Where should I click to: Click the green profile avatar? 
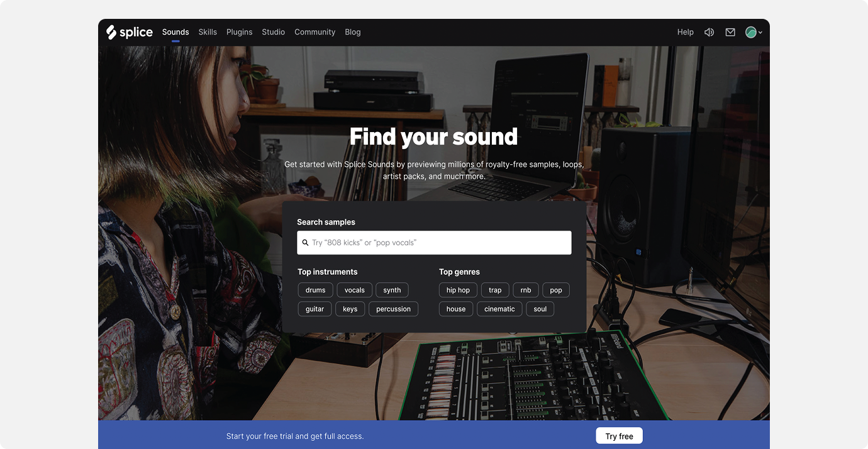(x=751, y=31)
